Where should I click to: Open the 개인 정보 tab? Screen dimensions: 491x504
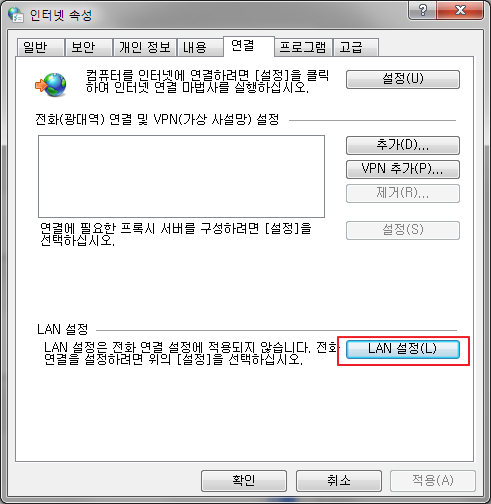145,47
